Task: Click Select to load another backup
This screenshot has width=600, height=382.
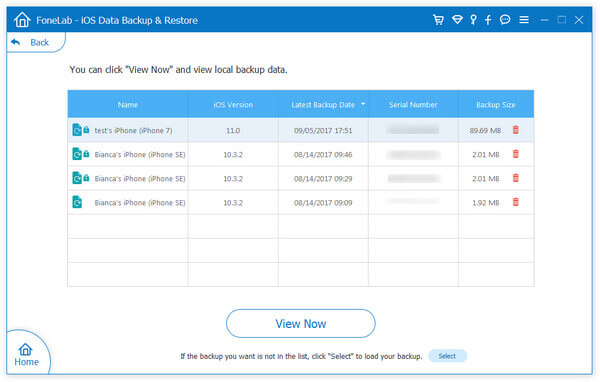Action: coord(447,356)
